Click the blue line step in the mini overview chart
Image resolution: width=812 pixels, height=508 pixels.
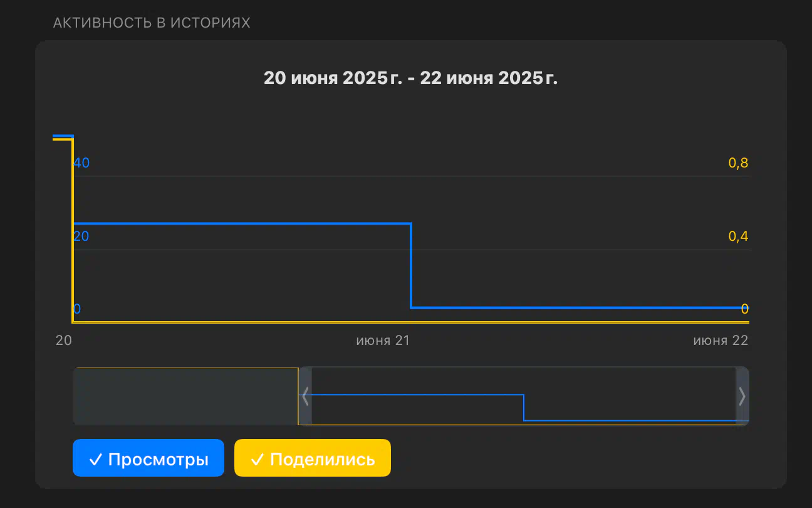pyautogui.click(x=524, y=408)
